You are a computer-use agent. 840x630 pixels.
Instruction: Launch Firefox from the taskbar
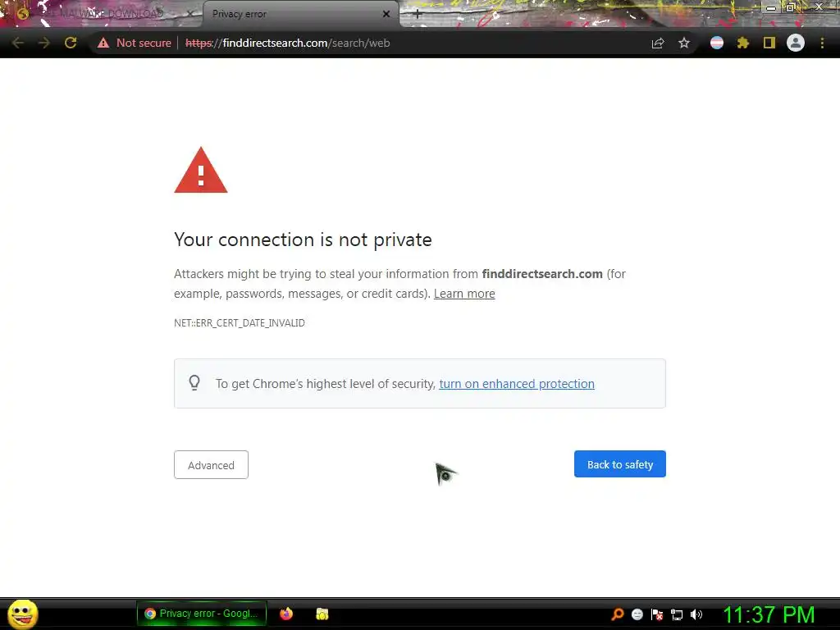(x=286, y=614)
